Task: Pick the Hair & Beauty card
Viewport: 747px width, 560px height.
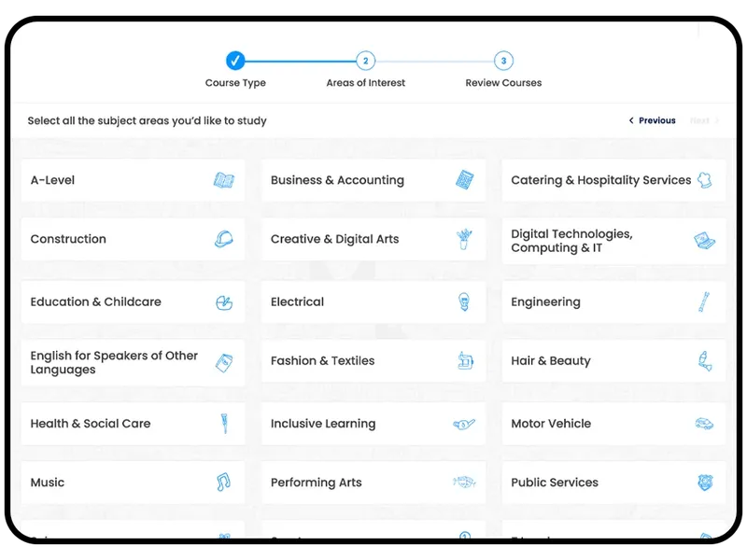Action: (613, 361)
